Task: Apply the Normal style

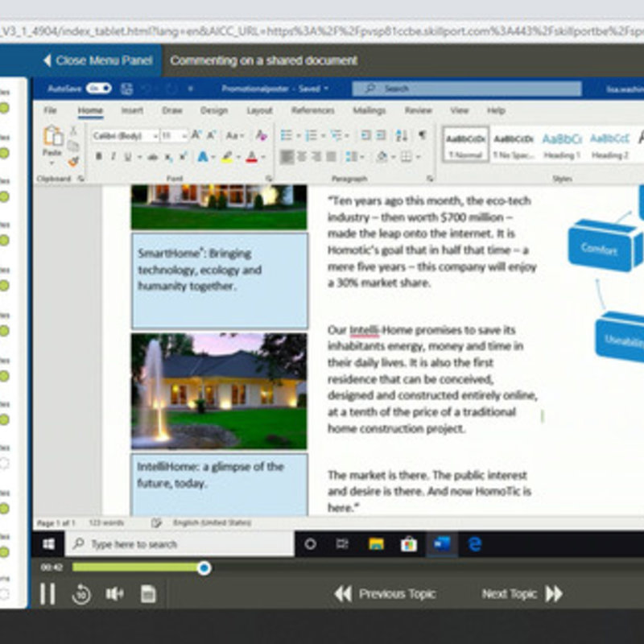Action: point(465,145)
